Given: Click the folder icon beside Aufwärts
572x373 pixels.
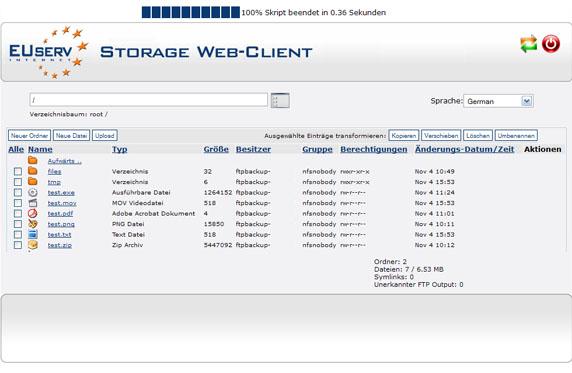Looking at the screenshot, I should [x=33, y=160].
